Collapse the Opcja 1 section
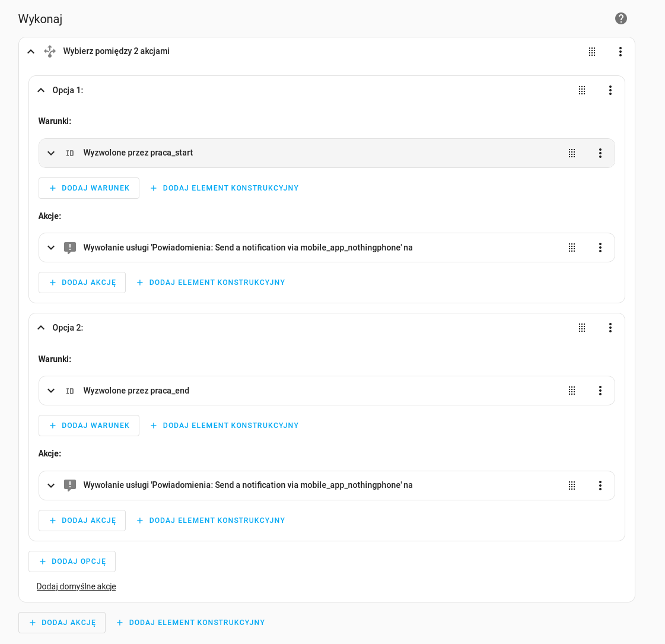Viewport: 665px width, 644px height. tap(41, 90)
